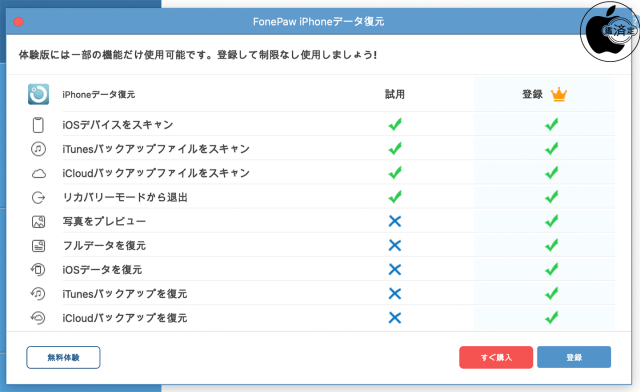Click registered checkmark for iOSデータを復元
Image resolution: width=640 pixels, height=392 pixels.
click(x=551, y=269)
